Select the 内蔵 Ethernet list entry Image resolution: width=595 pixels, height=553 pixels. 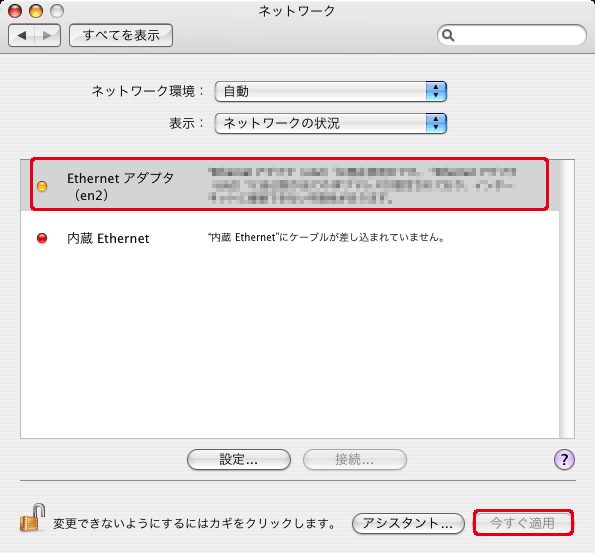coord(290,238)
